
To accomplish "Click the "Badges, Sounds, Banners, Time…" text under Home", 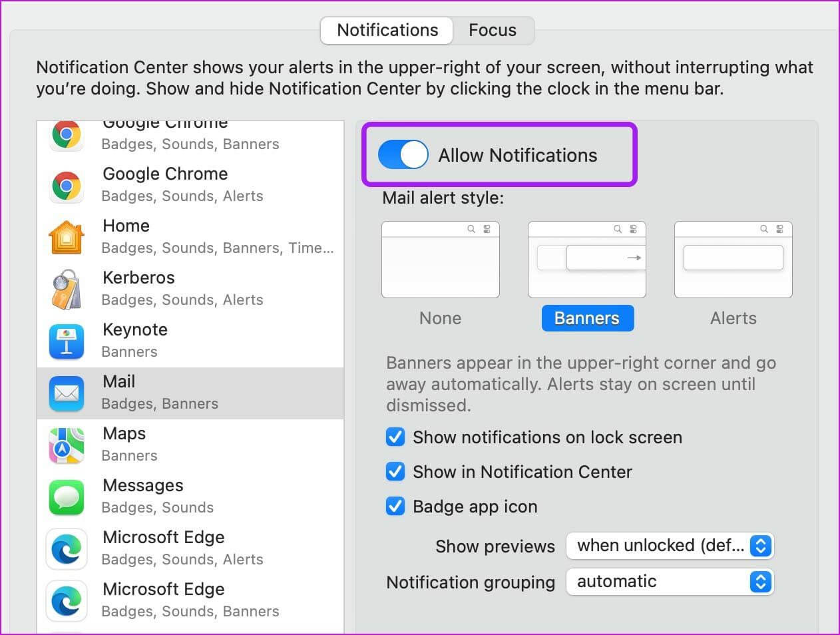I will 218,248.
